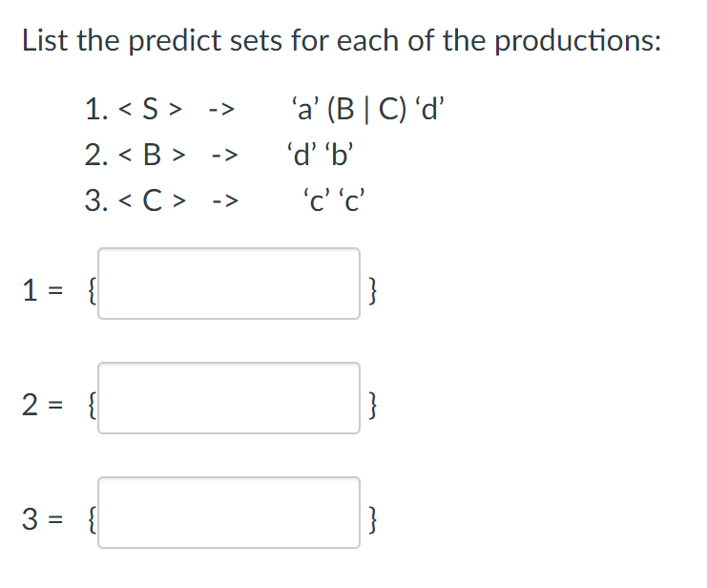The width and height of the screenshot is (707, 588).
Task: Click the '3 =' label
Action: click(42, 519)
